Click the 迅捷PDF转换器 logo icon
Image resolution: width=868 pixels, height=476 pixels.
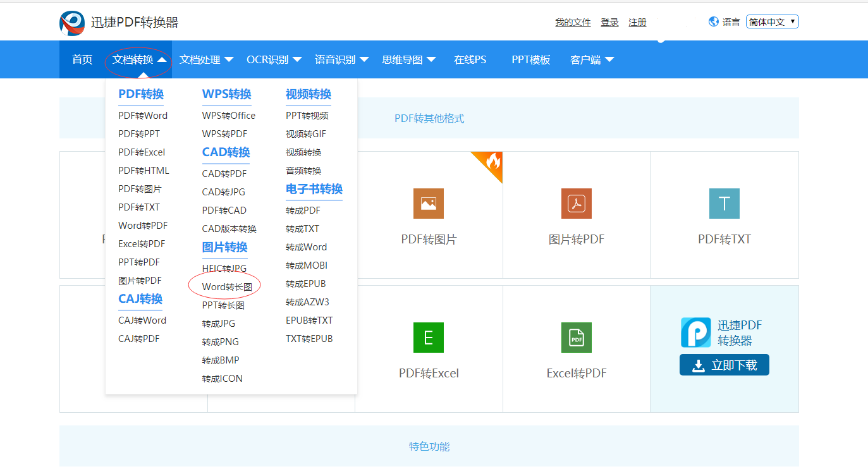point(72,23)
